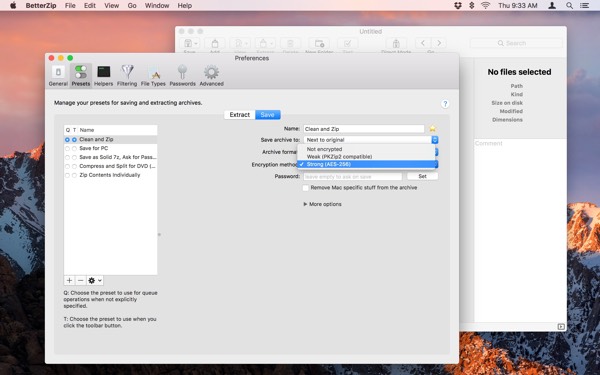This screenshot has width=600, height=375.
Task: Click Search field in Untitled window
Action: (516, 43)
